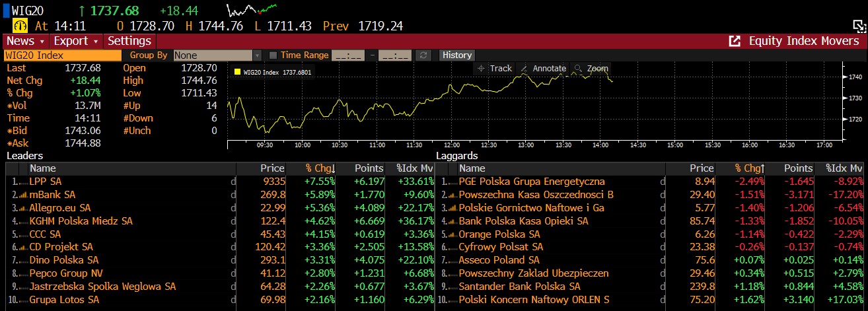Click the *Vol label in summary panel
The width and height of the screenshot is (868, 311).
coord(17,106)
